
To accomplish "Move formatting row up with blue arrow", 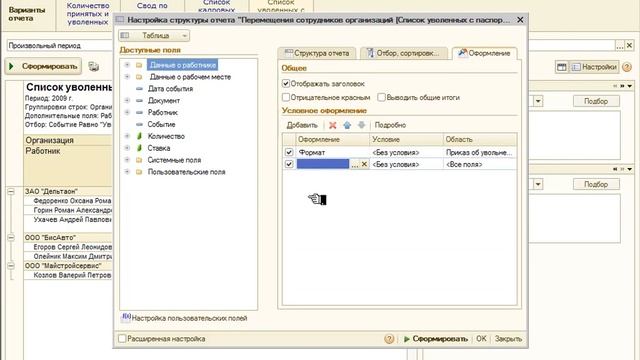I will click(347, 125).
